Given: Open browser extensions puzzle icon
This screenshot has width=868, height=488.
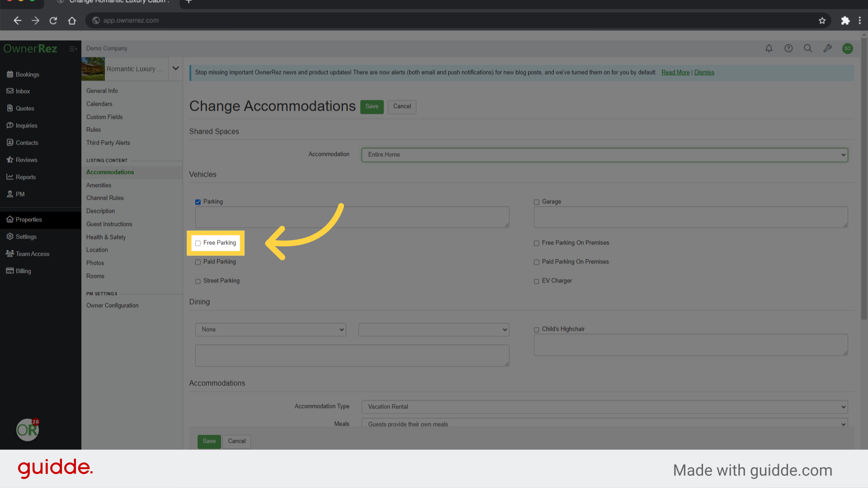Looking at the screenshot, I should pyautogui.click(x=845, y=20).
